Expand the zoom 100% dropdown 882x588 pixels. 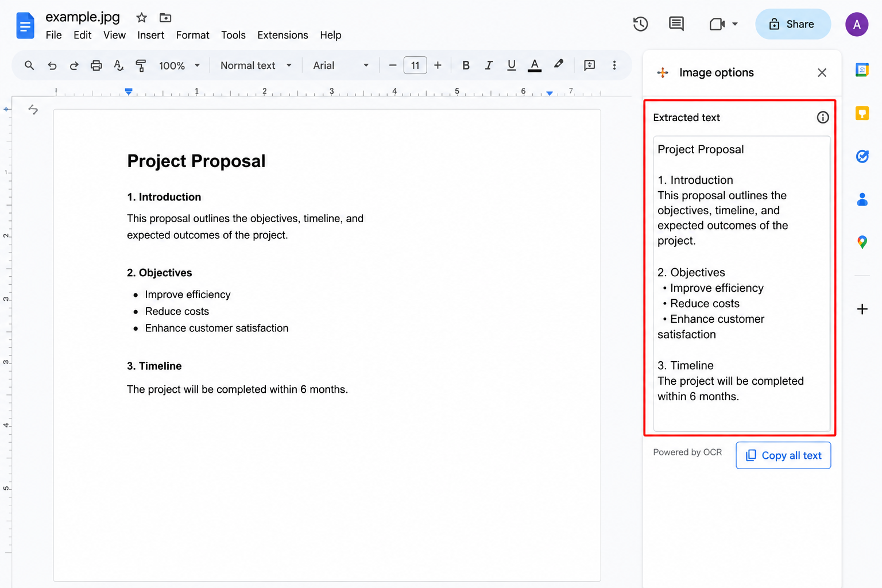point(179,65)
